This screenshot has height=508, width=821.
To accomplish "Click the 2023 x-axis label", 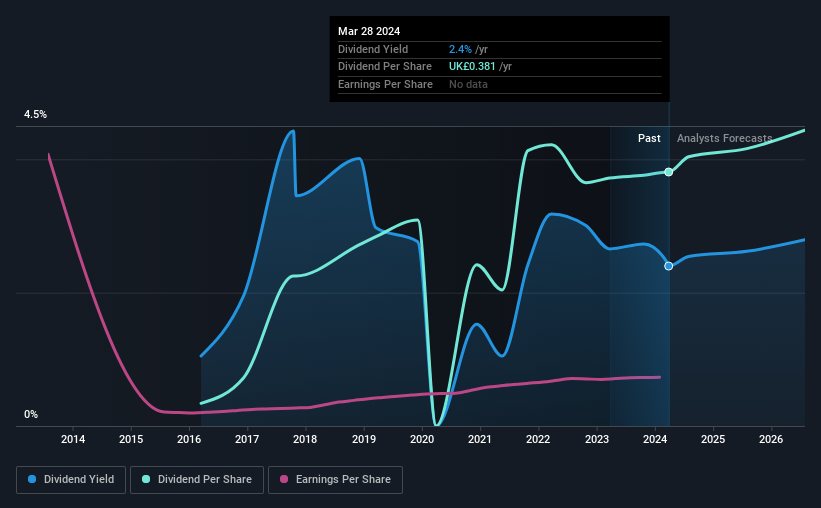I will coord(597,439).
